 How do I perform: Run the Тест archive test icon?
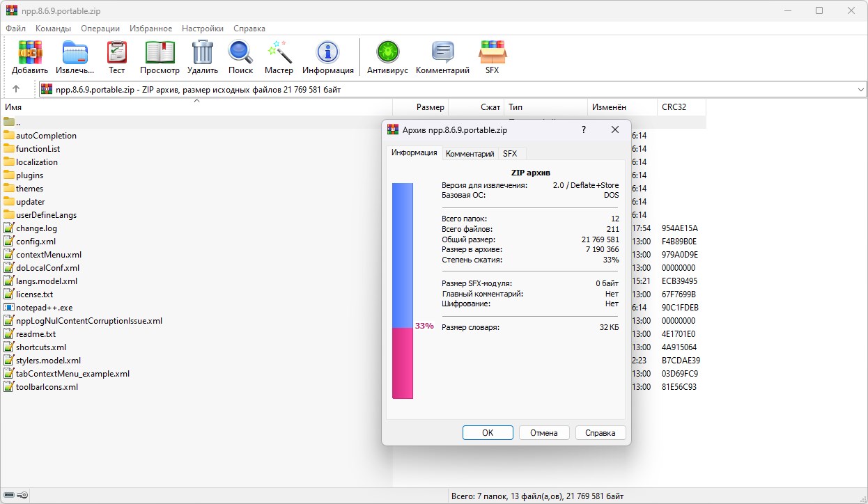116,53
